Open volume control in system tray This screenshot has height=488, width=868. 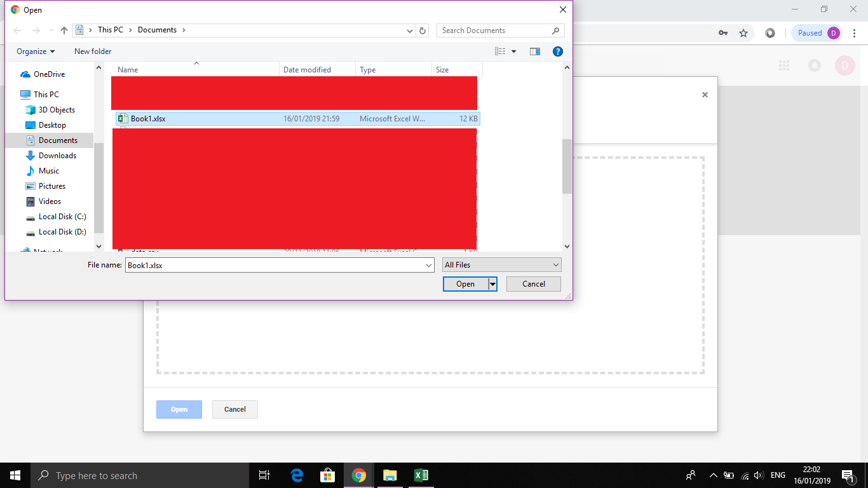click(x=759, y=475)
